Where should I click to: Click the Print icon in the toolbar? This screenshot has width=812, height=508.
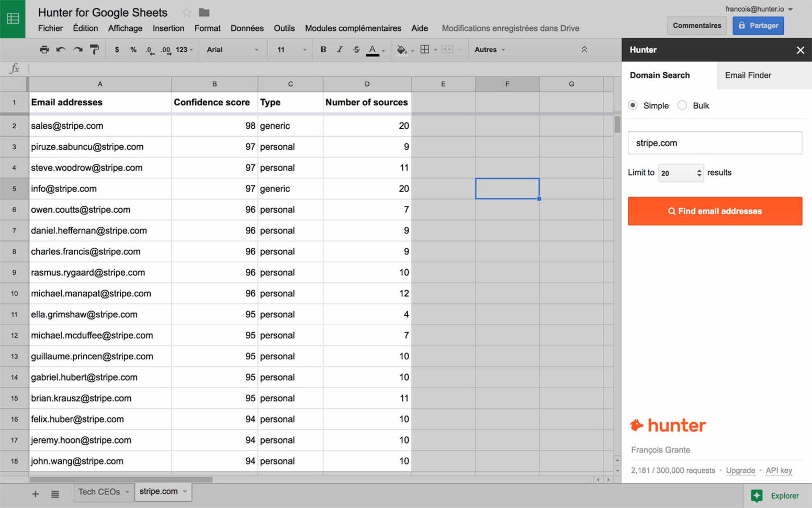coord(44,49)
